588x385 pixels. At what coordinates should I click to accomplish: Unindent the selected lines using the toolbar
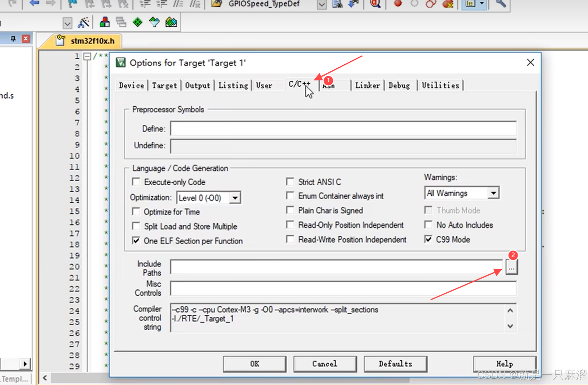(x=162, y=3)
